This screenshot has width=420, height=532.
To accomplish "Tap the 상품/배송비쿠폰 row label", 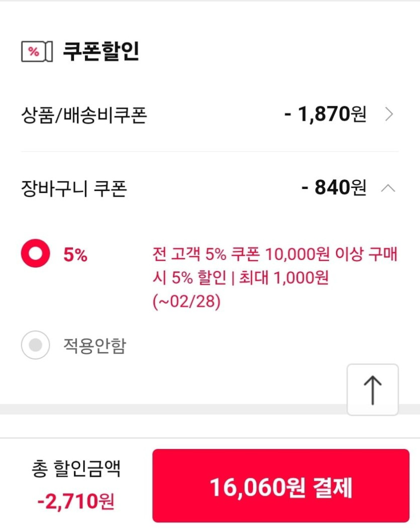I will click(x=84, y=116).
